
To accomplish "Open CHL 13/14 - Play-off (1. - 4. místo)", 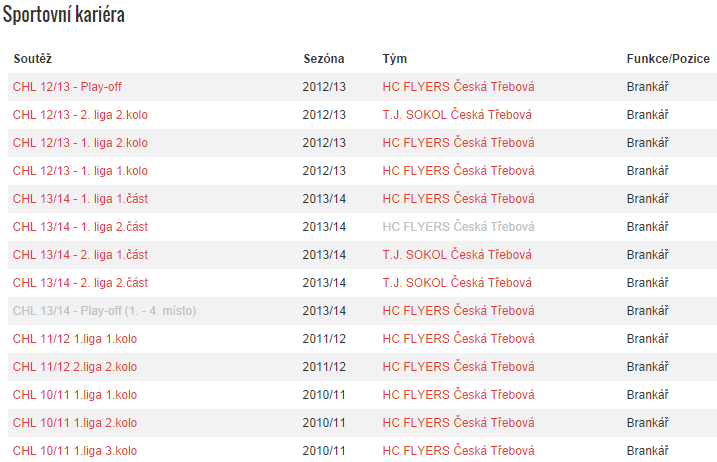I will (104, 311).
